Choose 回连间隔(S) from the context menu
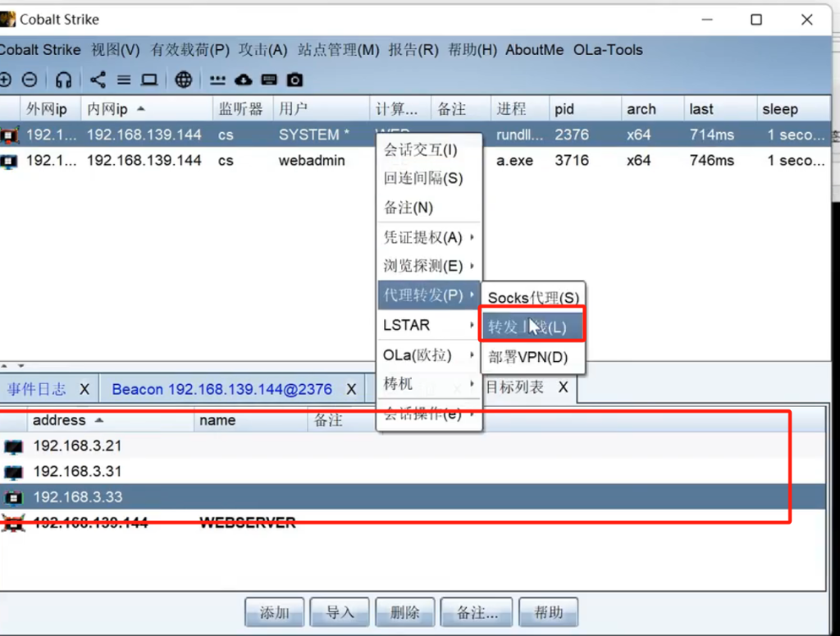 coord(428,178)
